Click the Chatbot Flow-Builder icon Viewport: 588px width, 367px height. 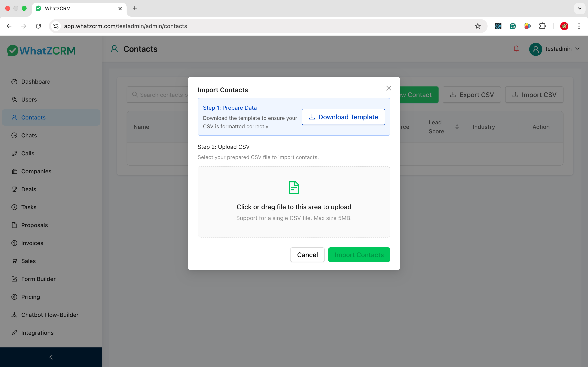(x=14, y=315)
